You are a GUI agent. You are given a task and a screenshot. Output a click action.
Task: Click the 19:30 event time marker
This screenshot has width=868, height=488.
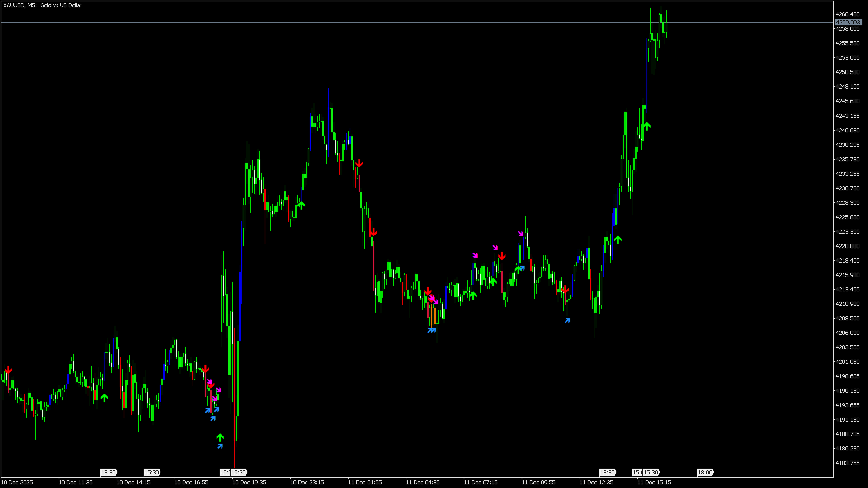tap(239, 472)
